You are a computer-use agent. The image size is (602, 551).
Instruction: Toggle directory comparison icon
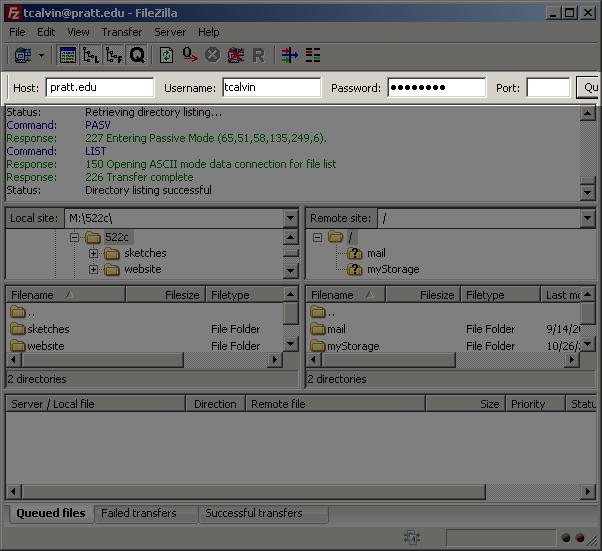313,55
